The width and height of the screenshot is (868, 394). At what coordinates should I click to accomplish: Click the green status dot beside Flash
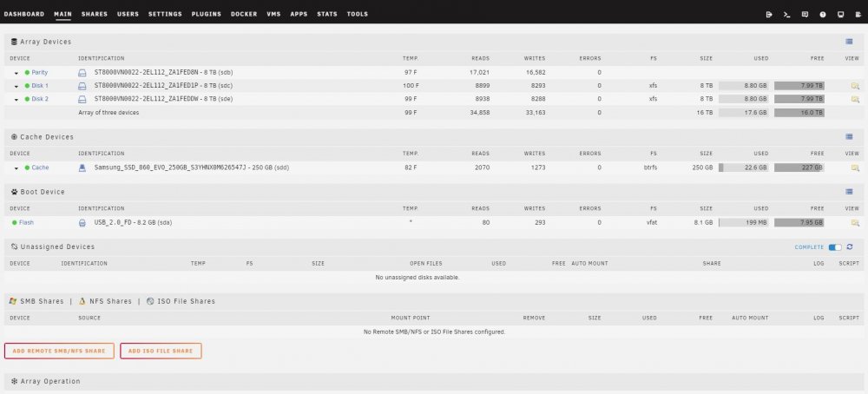point(15,222)
